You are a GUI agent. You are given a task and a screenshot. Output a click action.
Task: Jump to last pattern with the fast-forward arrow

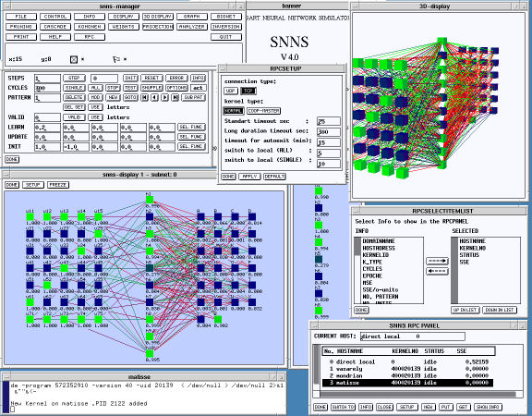point(175,97)
